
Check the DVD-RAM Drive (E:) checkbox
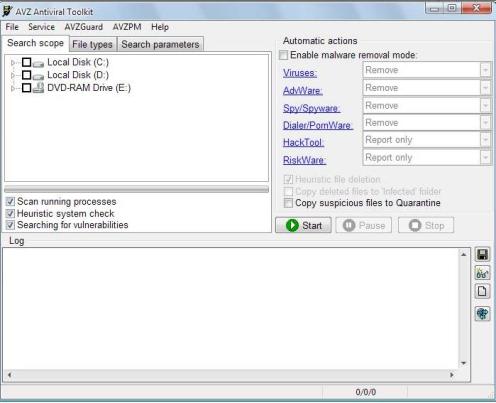[26, 88]
